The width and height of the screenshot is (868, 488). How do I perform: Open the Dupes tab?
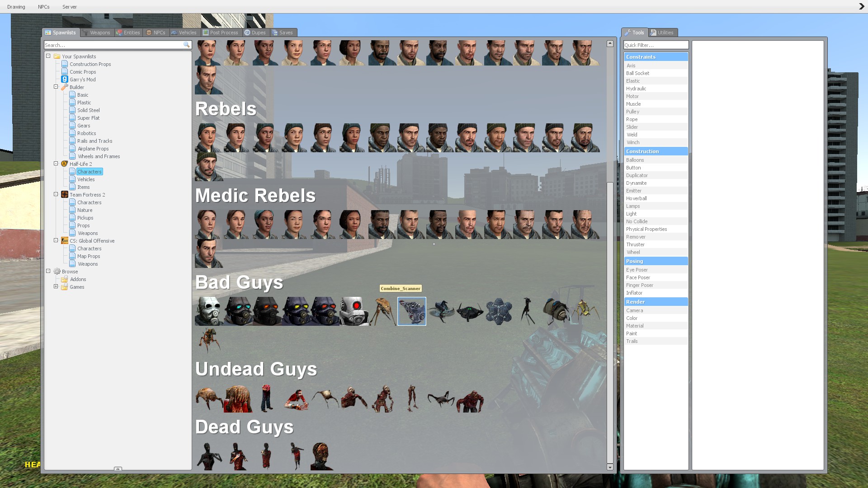point(255,33)
